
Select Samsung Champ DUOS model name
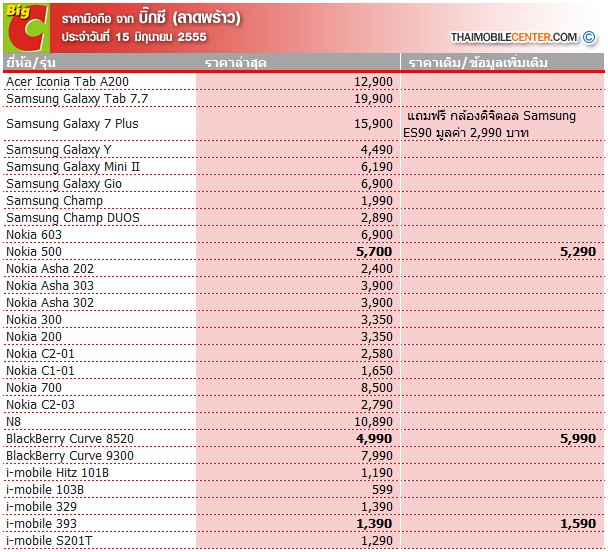73,218
